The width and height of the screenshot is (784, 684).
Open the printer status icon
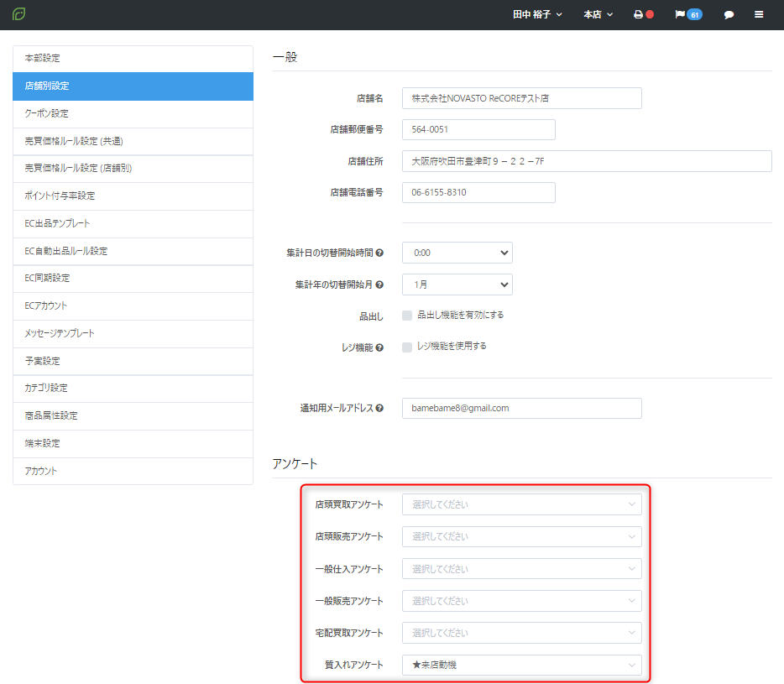click(x=638, y=14)
